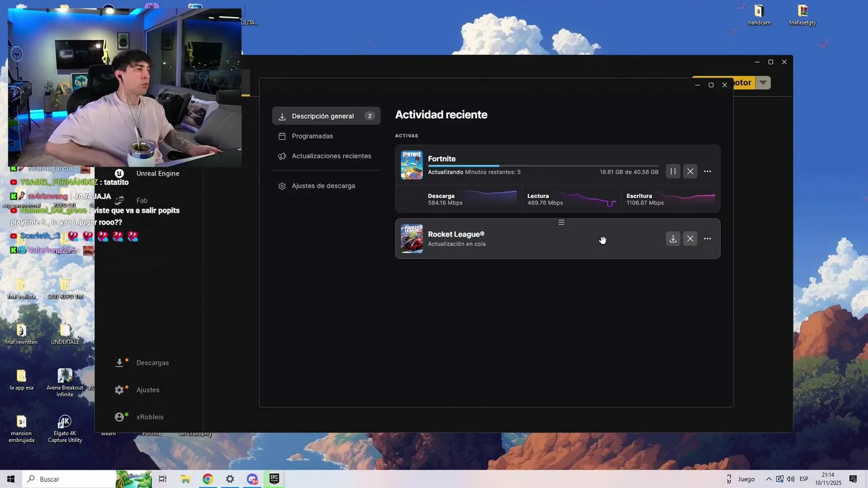Image resolution: width=868 pixels, height=488 pixels.
Task: Open the Fortnite three-dot options menu
Action: pos(707,171)
